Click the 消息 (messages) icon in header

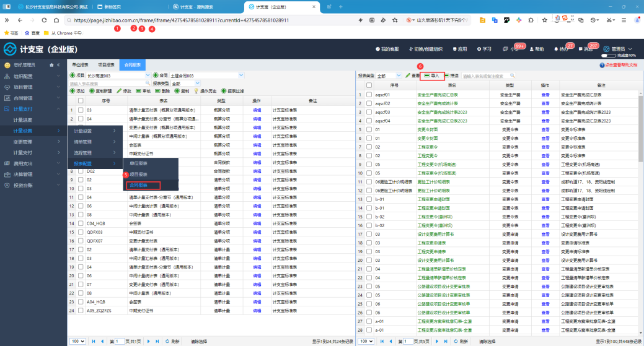point(580,49)
